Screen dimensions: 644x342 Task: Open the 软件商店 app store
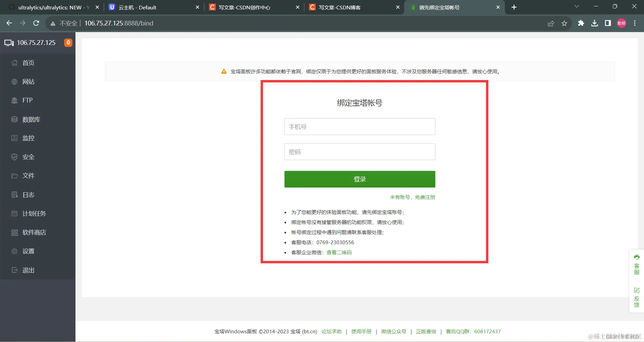(34, 232)
